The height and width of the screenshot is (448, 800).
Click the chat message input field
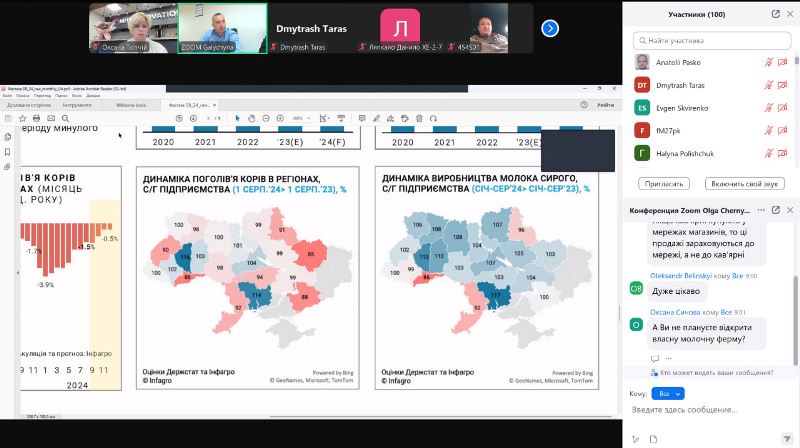point(710,410)
